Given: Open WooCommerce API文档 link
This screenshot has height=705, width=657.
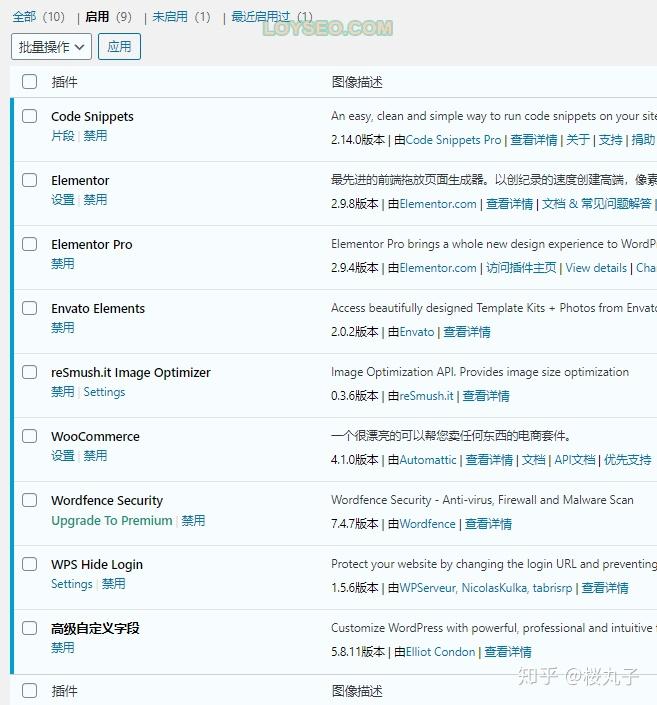Looking at the screenshot, I should pos(575,460).
